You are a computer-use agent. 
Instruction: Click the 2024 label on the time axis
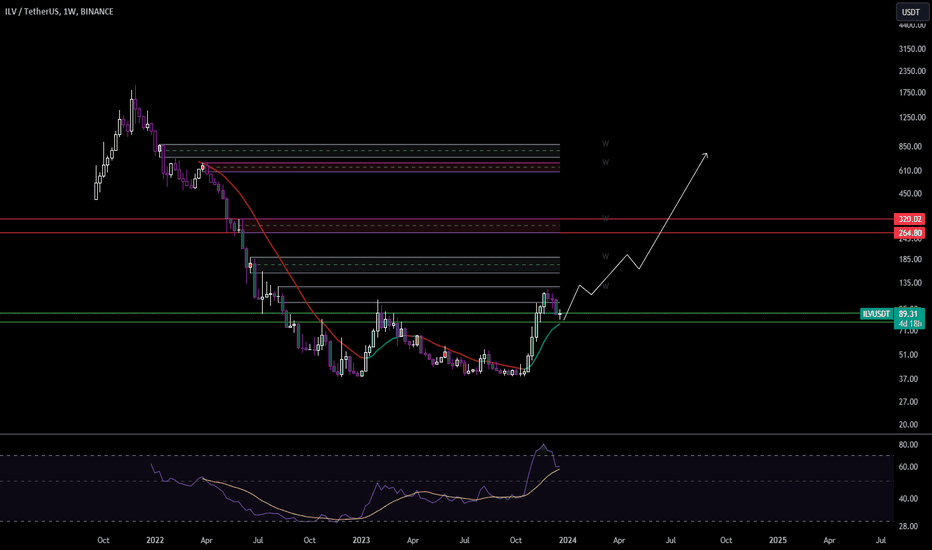568,540
